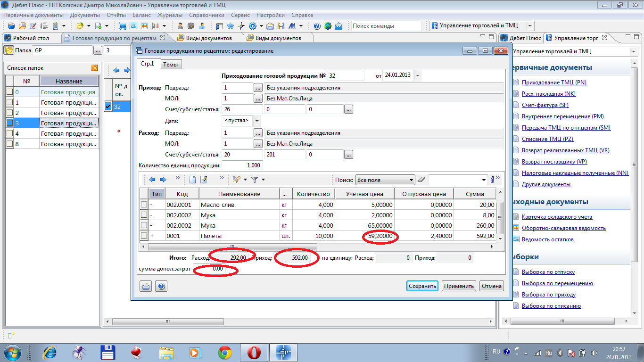Viewport: 644px width, 362px height.
Task: Click the bar chart icon in main toolbar
Action: [x=155, y=26]
